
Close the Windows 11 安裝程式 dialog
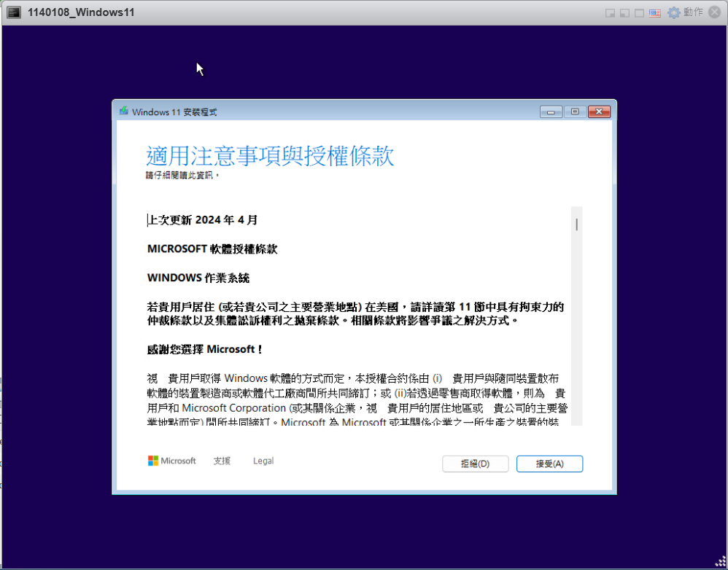point(599,112)
